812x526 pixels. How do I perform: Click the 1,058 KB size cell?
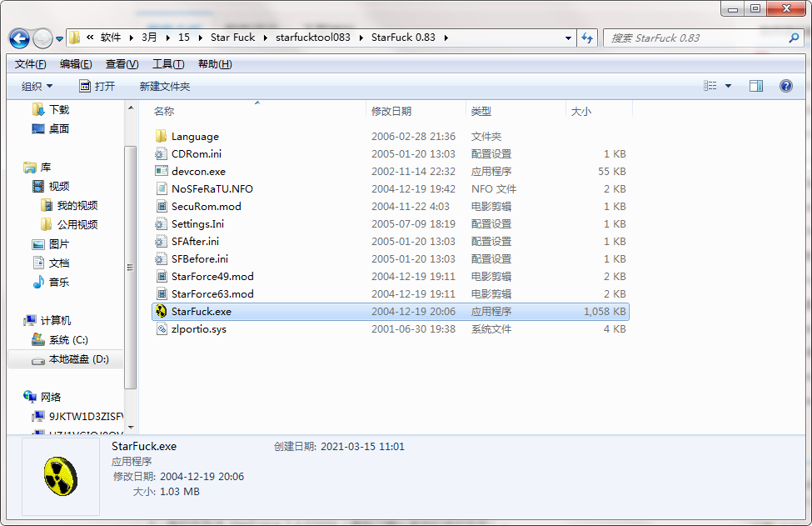point(605,312)
